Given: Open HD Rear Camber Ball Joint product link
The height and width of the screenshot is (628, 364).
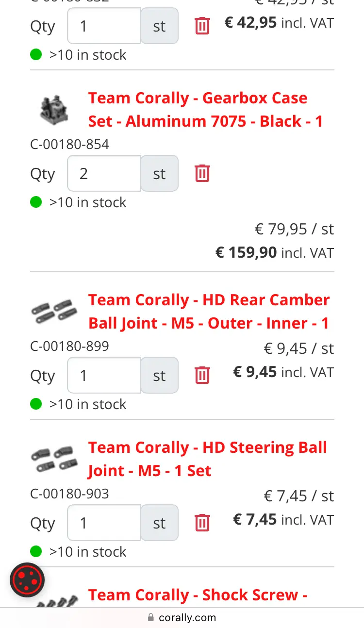Looking at the screenshot, I should coord(209,312).
